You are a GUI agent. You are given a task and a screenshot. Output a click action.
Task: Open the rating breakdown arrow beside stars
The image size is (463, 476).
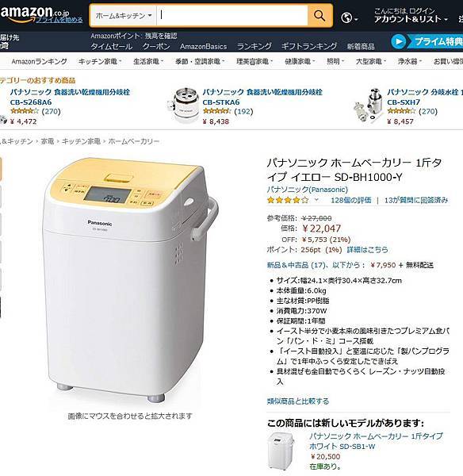316,200
